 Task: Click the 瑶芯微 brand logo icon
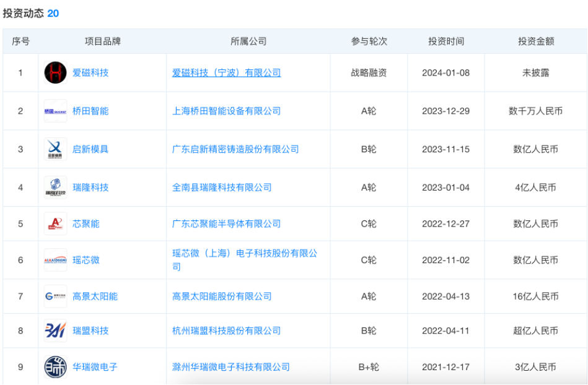pyautogui.click(x=56, y=260)
